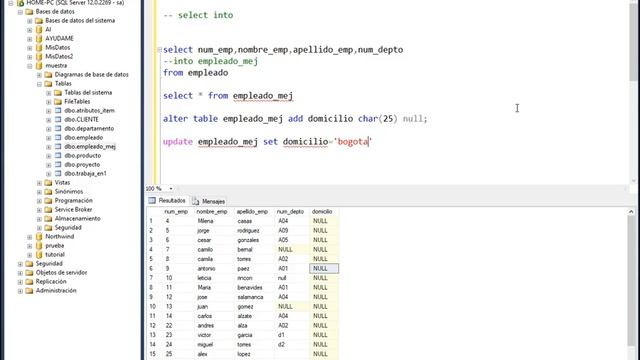Viewport: 640px width, 360px height.
Task: Click the '--into empleado_mej' comment line
Action: [x=210, y=61]
